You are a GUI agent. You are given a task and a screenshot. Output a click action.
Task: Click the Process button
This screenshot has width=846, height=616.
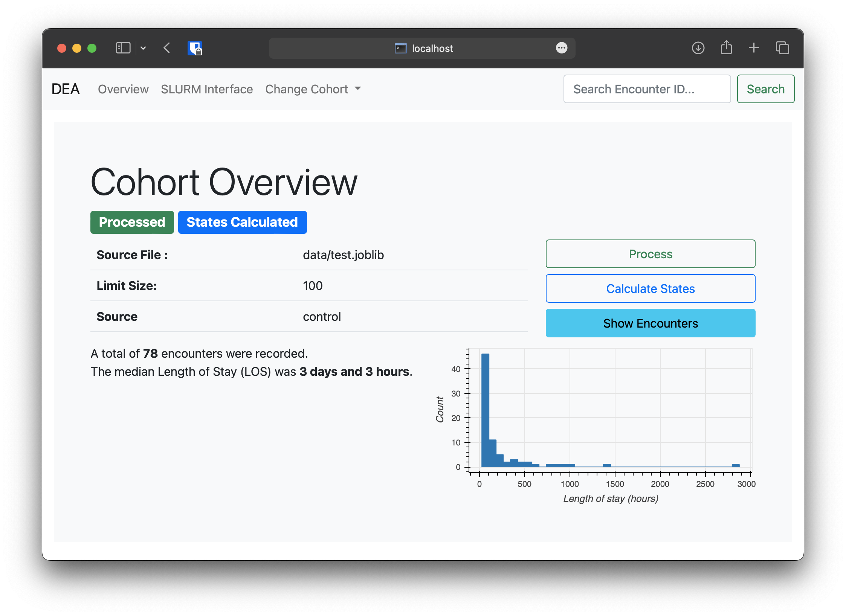pyautogui.click(x=650, y=254)
